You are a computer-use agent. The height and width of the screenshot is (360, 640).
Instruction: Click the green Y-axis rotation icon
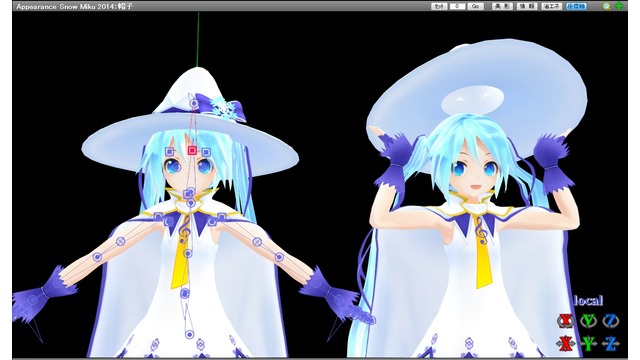click(x=588, y=321)
